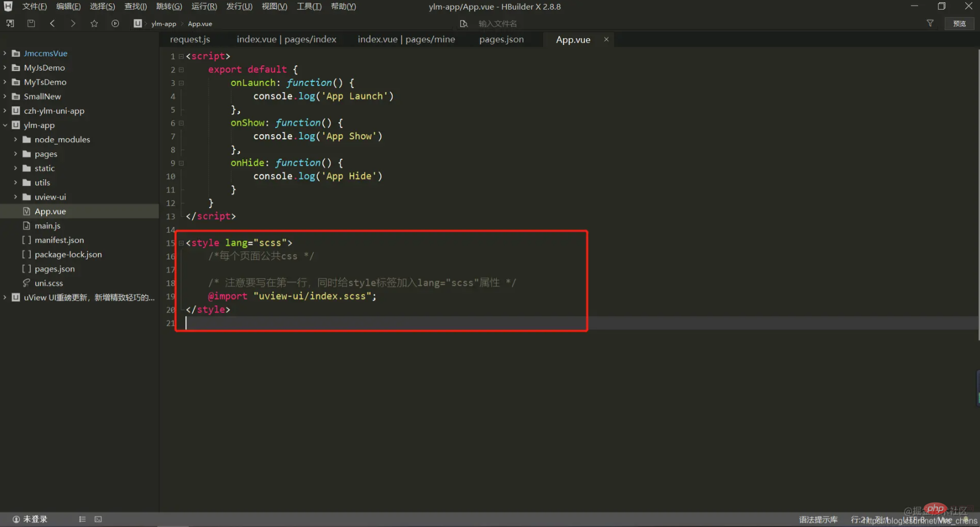The width and height of the screenshot is (980, 527).
Task: Expand the utils folder
Action: click(x=15, y=182)
